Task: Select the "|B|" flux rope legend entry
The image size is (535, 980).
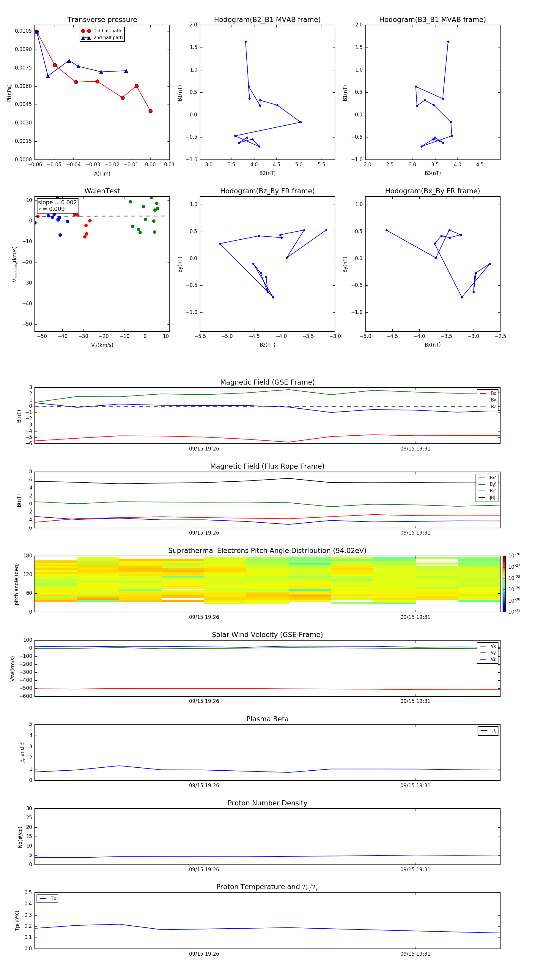Action: tap(487, 498)
